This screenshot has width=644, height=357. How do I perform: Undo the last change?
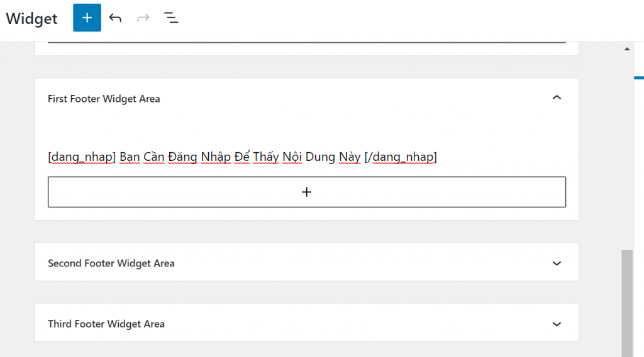click(x=115, y=18)
